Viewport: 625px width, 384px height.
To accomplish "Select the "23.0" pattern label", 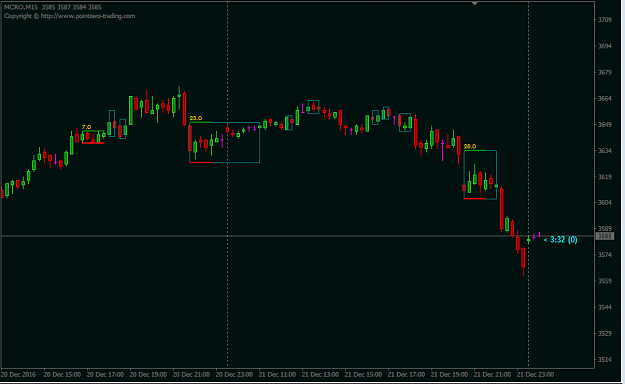I will click(x=195, y=118).
